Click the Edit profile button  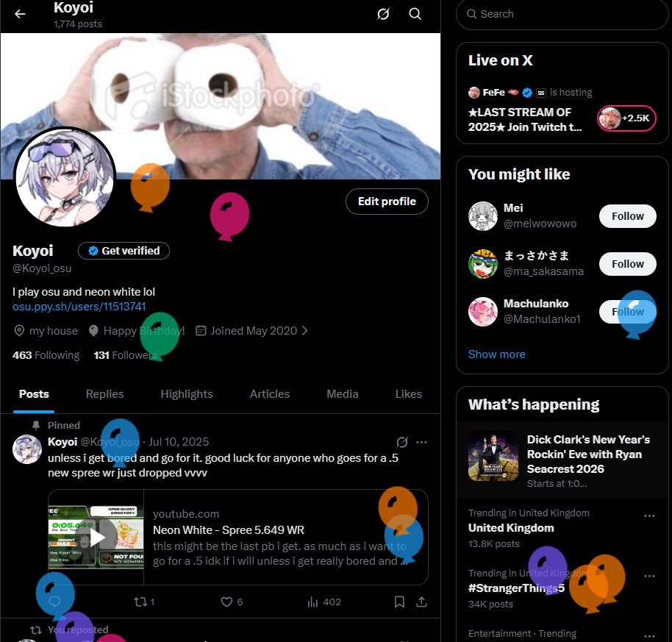click(387, 201)
